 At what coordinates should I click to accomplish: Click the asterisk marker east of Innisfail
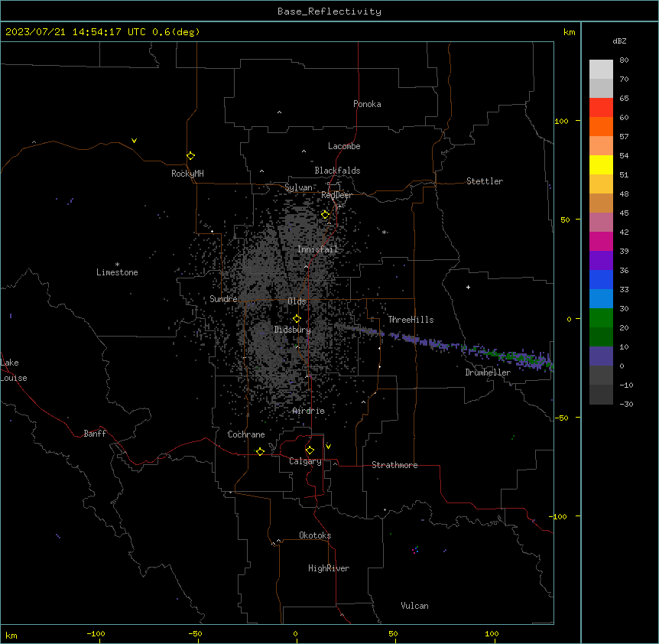click(x=384, y=232)
